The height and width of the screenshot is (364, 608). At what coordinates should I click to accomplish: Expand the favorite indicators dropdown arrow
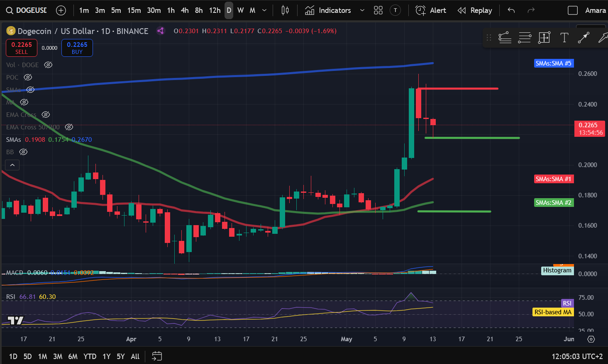pos(362,10)
